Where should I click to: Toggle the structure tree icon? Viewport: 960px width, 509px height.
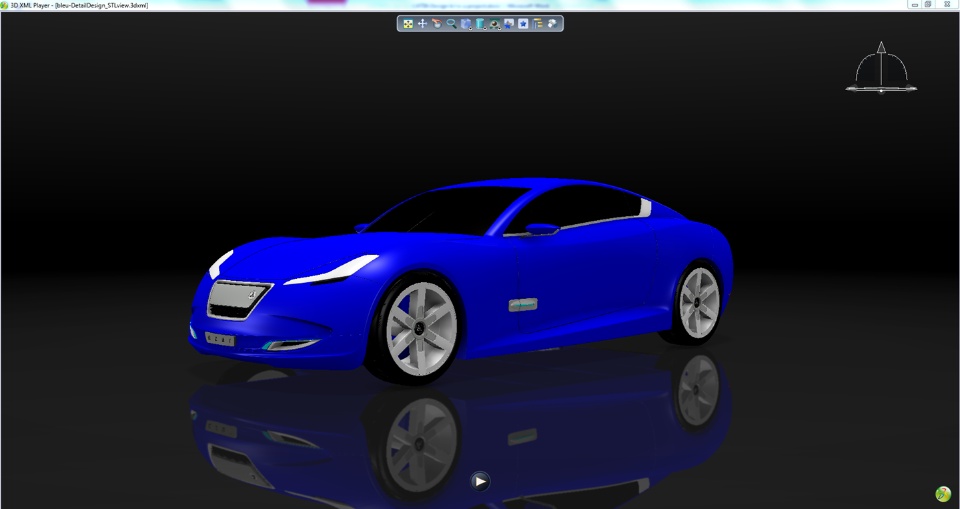[x=538, y=24]
